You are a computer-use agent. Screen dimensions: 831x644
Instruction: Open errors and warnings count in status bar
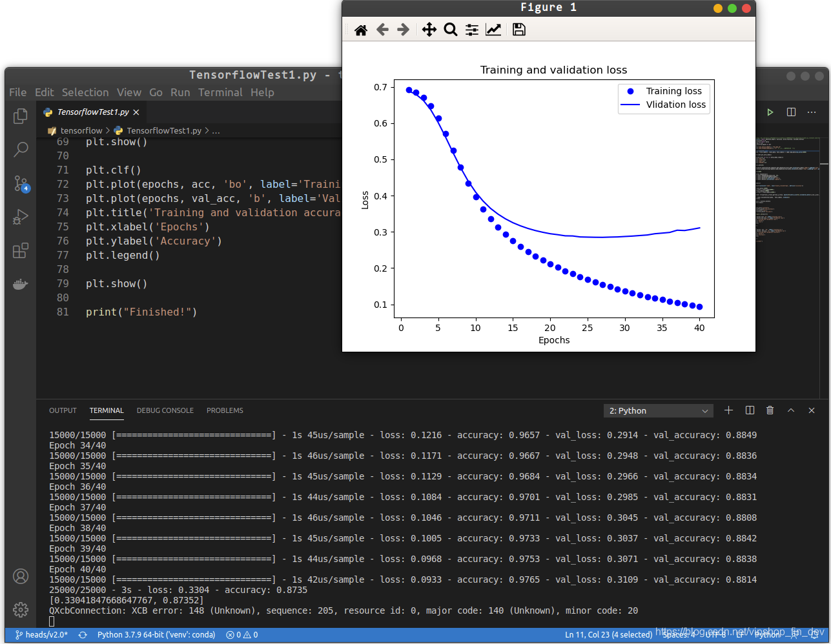tap(242, 635)
